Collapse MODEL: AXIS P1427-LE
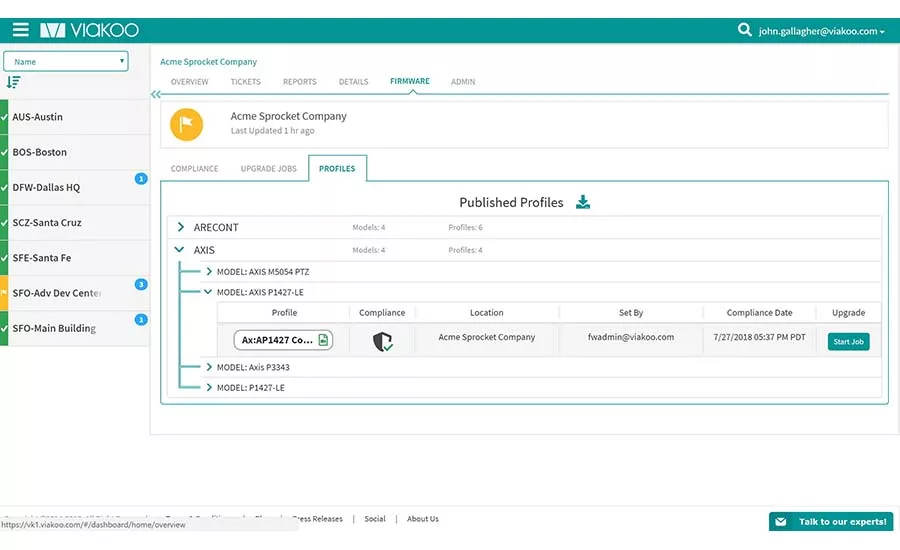 coord(208,292)
